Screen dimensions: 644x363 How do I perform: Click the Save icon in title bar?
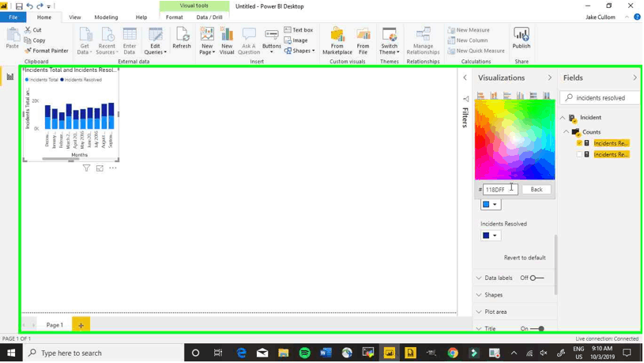[19, 6]
